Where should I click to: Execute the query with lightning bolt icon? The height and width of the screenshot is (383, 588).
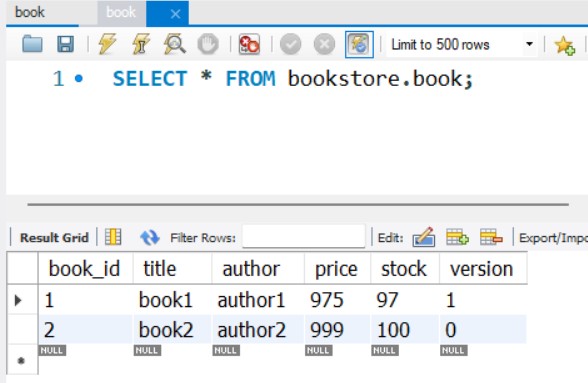107,44
